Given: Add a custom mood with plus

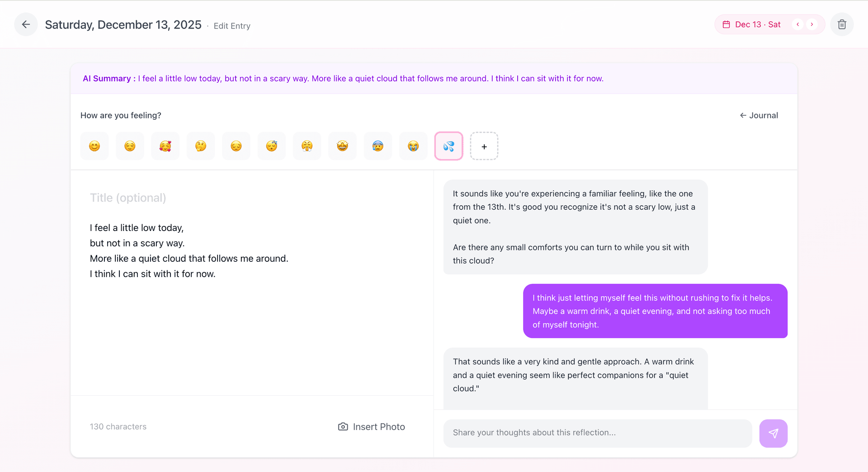Looking at the screenshot, I should point(484,146).
